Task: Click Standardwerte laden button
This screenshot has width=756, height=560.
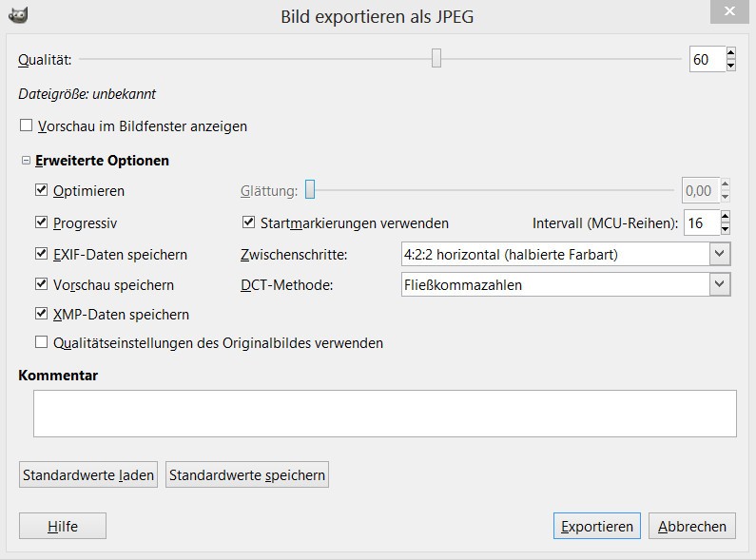Action: click(x=88, y=474)
